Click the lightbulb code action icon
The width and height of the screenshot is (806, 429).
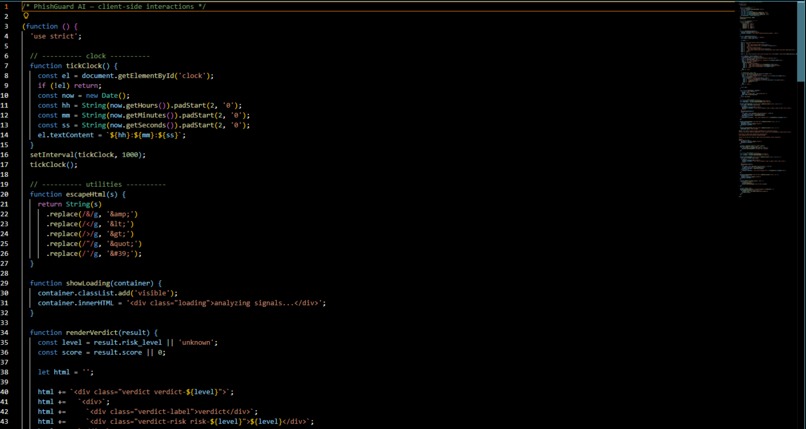click(26, 16)
